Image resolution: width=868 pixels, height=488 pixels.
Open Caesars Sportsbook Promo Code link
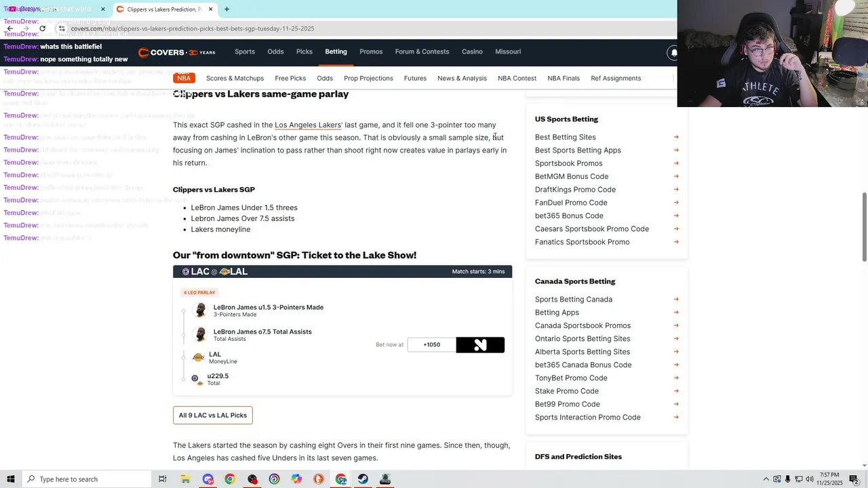pos(592,229)
